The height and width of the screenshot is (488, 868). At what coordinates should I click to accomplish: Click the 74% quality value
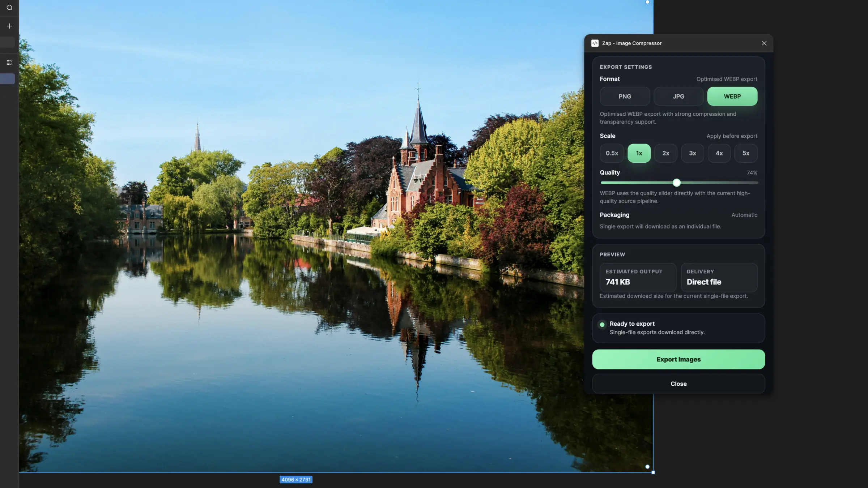click(x=752, y=173)
